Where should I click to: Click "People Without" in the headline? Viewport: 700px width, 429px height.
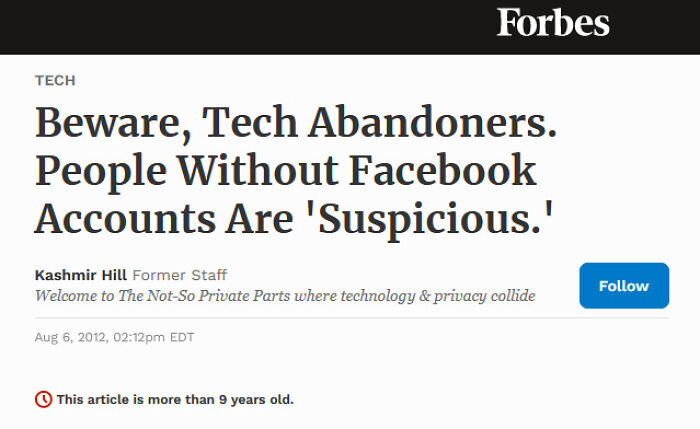coord(184,171)
